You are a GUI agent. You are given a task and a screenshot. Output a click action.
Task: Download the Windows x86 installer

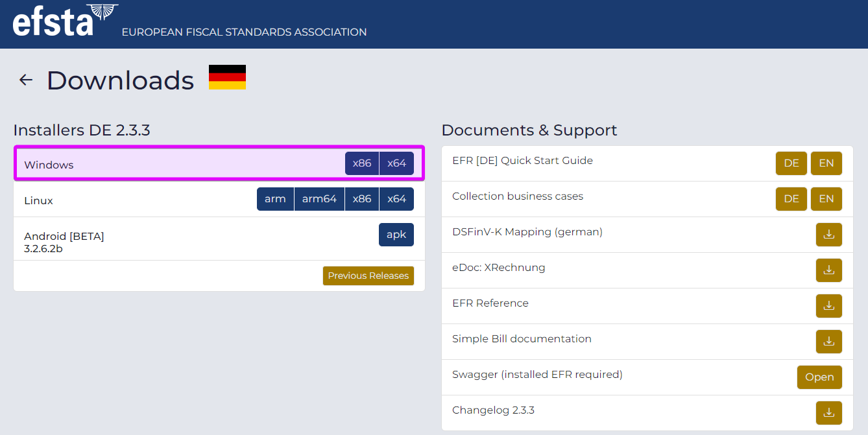362,163
